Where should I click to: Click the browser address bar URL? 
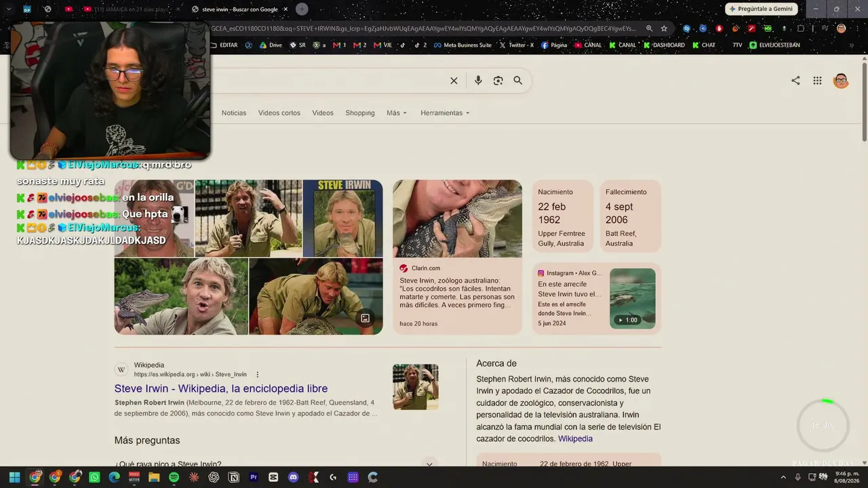tap(424, 28)
